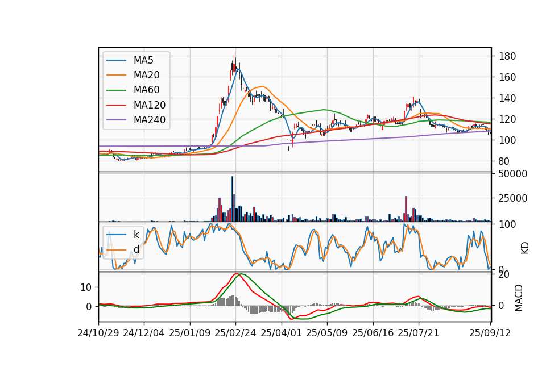The height and width of the screenshot is (392, 546).
Task: Click the tallest volume bar near 25/02/24
Action: tap(232, 199)
